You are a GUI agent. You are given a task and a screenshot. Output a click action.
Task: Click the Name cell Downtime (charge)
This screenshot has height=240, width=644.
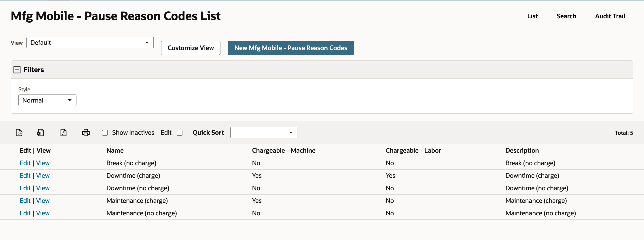133,176
